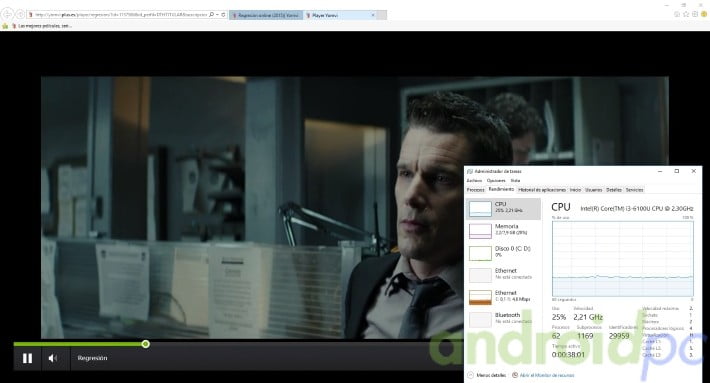Click the 'Regresión' title in player bar
This screenshot has width=710, height=383.
point(92,358)
